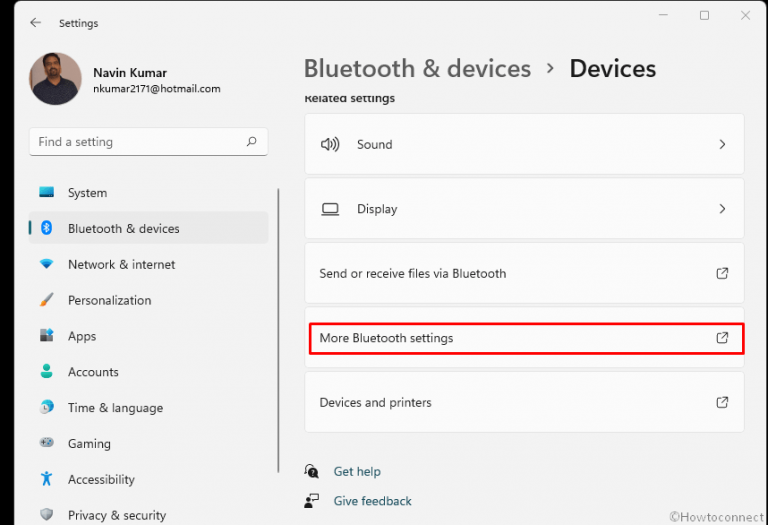768x525 pixels.
Task: Click external link icon for More Bluetooth settings
Action: click(x=722, y=337)
